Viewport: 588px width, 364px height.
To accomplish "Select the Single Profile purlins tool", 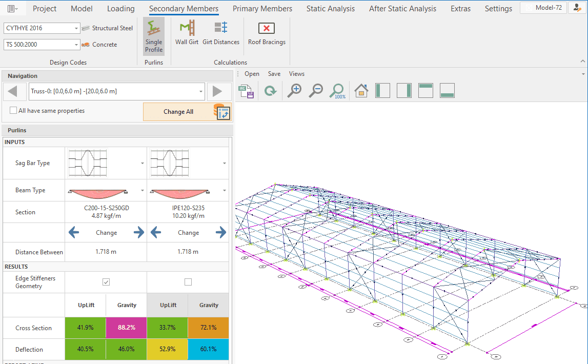I will pos(154,36).
